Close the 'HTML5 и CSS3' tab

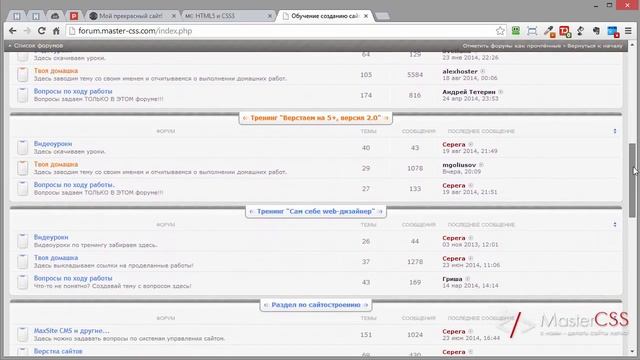click(x=270, y=16)
